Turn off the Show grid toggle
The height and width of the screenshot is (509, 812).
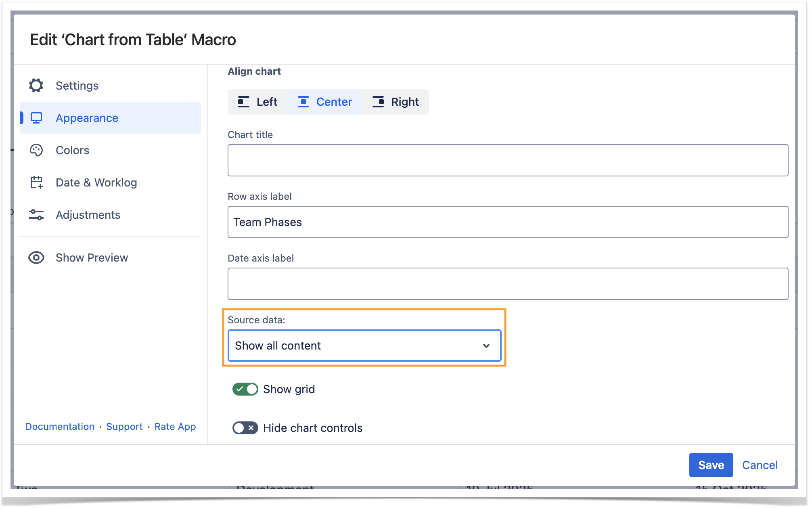[245, 389]
